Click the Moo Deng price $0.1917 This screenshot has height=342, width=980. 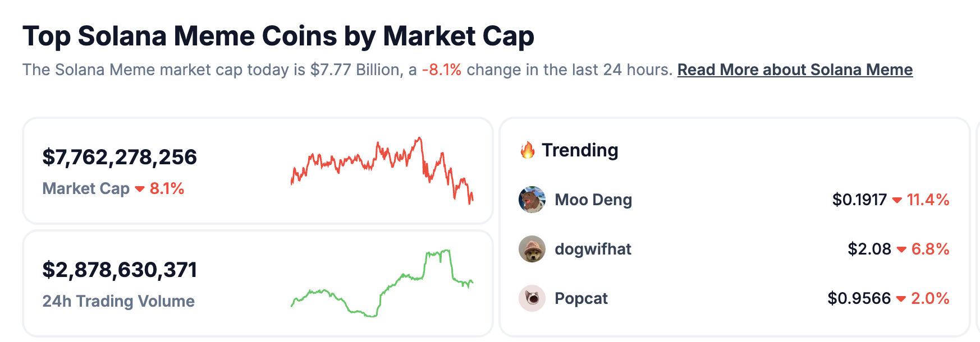(859, 200)
